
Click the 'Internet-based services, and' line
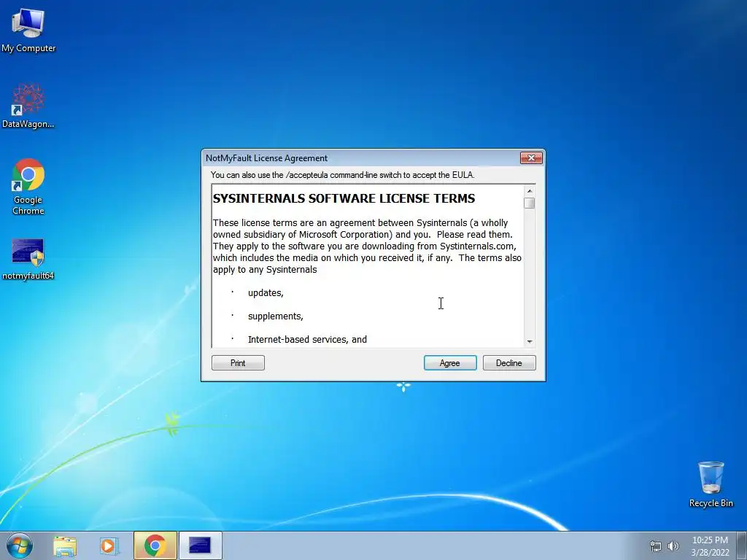pos(307,340)
